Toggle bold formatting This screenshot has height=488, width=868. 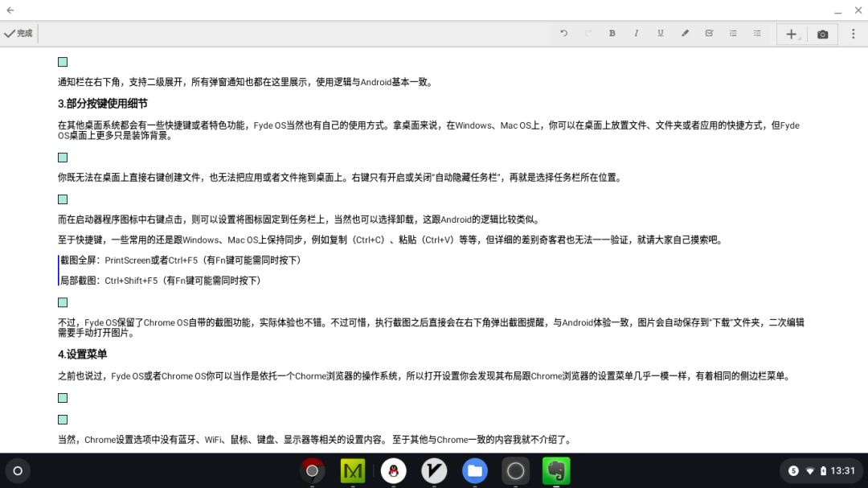(612, 34)
